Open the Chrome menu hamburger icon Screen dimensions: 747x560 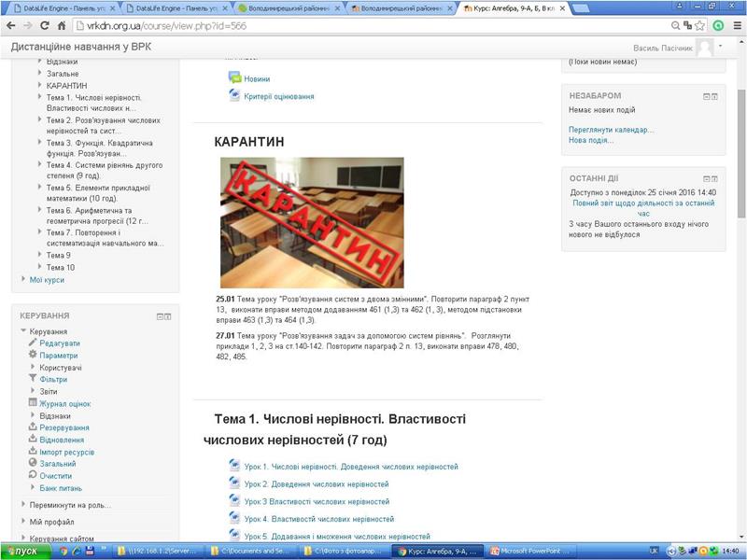click(x=737, y=26)
